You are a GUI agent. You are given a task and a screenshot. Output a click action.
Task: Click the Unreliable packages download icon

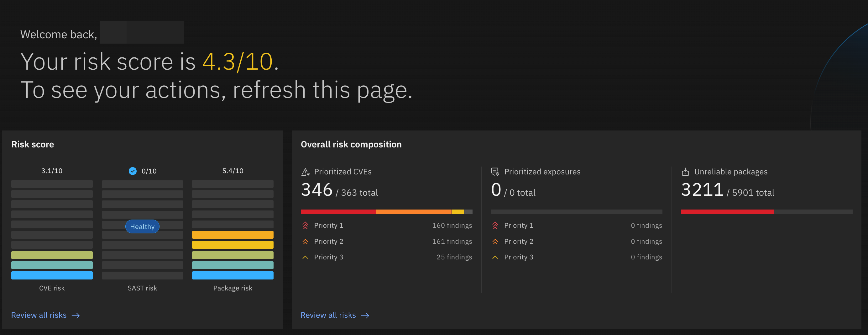pos(685,172)
